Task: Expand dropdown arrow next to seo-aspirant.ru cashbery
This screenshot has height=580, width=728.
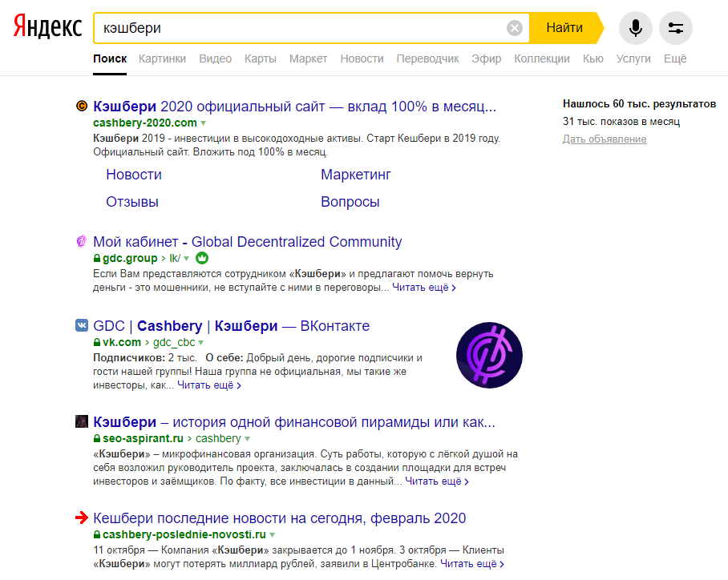Action: click(248, 439)
